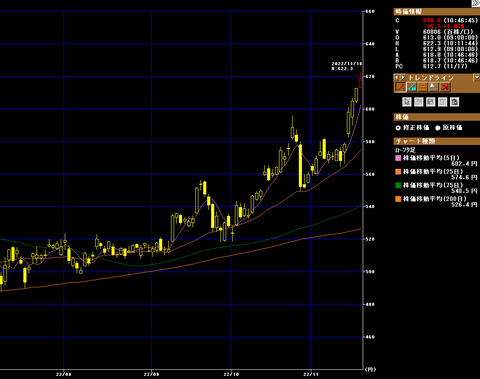The image size is (480, 379).
Task: Click the 540 price axis label
Action: coord(370,207)
